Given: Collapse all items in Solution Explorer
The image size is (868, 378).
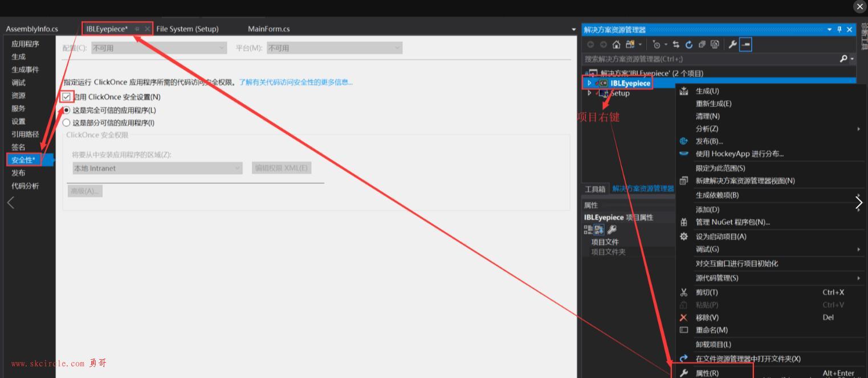Looking at the screenshot, I should 702,44.
